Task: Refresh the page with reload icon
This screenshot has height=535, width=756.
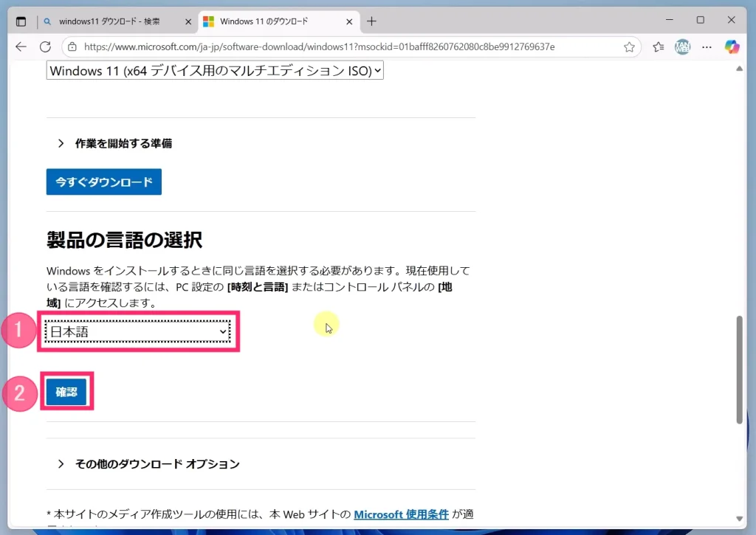Action: [45, 46]
